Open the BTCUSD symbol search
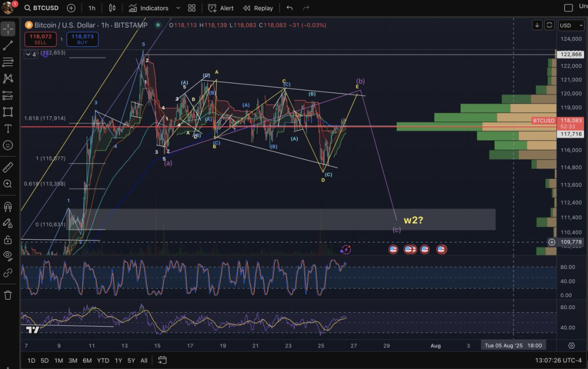Image resolution: width=588 pixels, height=369 pixels. click(41, 8)
